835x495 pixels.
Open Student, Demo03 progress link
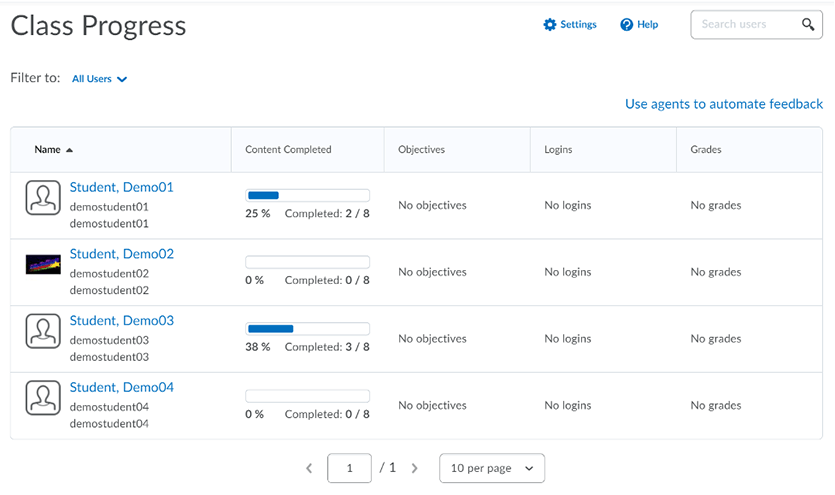pyautogui.click(x=121, y=321)
